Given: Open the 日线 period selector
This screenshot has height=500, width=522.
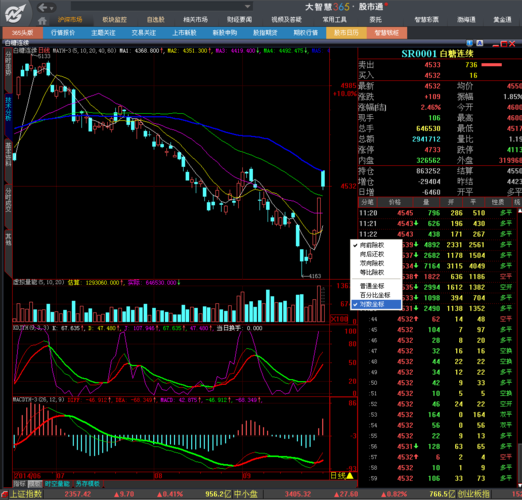Looking at the screenshot, I should pos(338,476).
